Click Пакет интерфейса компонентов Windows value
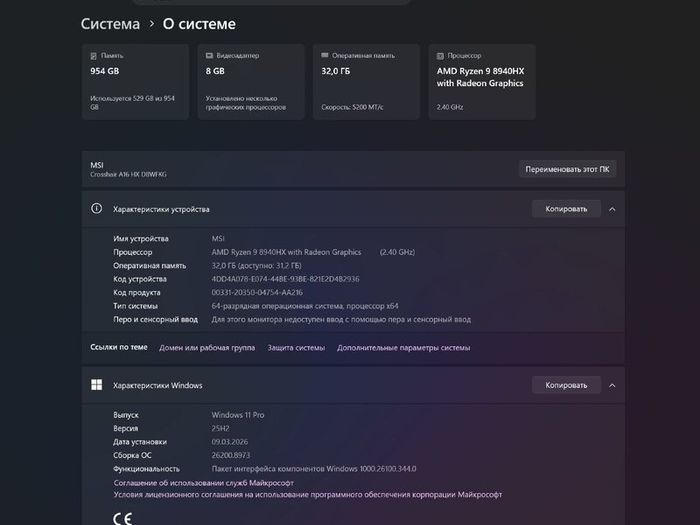The width and height of the screenshot is (700, 525). (x=314, y=469)
